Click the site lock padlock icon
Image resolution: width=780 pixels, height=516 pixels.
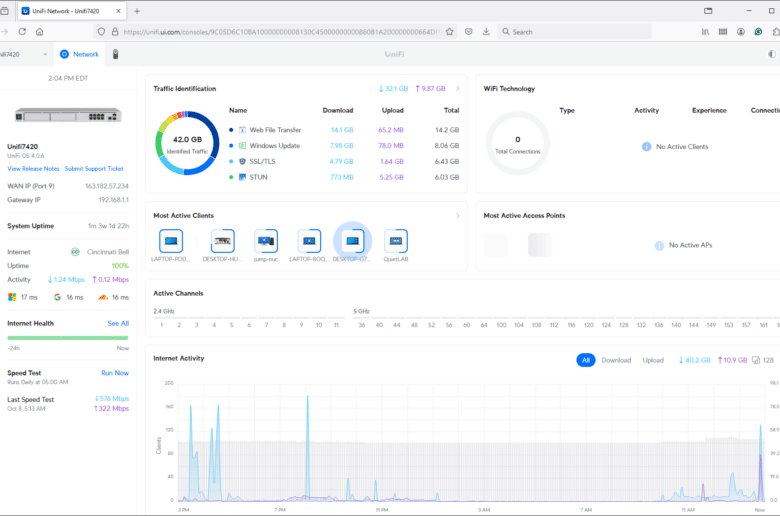pos(115,31)
